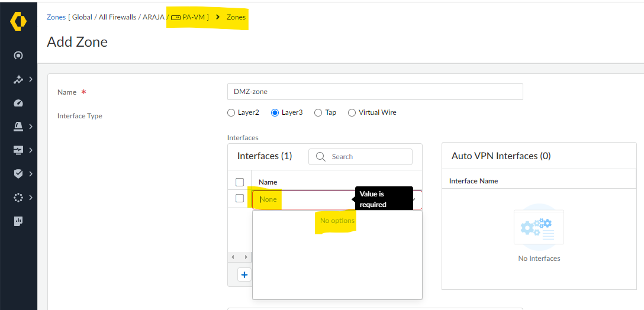This screenshot has width=644, height=310.
Task: Click the monitor activity icon in sidebar
Action: [18, 150]
